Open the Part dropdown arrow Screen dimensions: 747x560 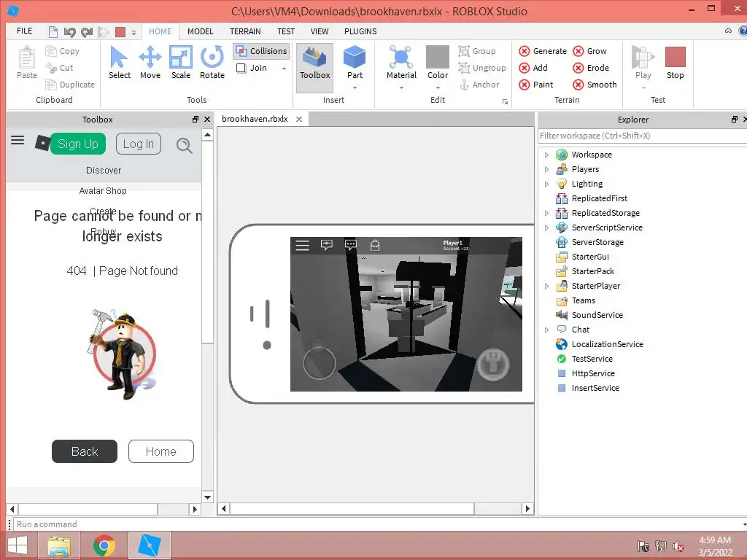click(x=355, y=87)
